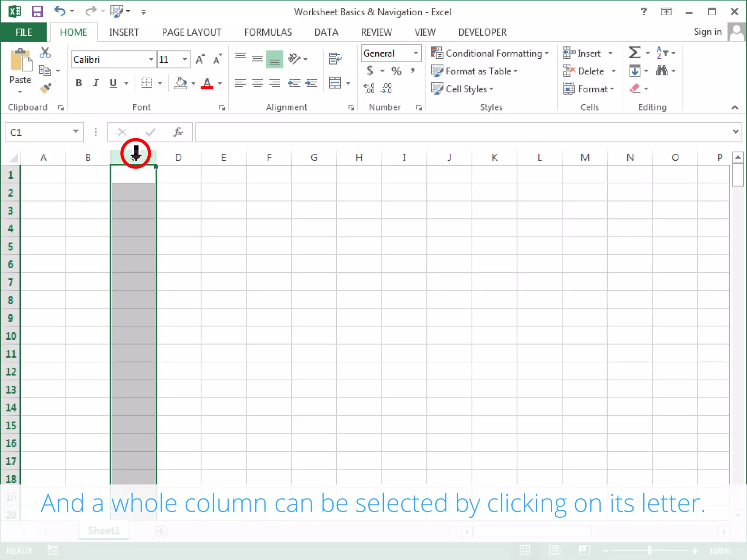Viewport: 747px width, 560px height.
Task: Open the General number format dropdown
Action: coord(415,53)
